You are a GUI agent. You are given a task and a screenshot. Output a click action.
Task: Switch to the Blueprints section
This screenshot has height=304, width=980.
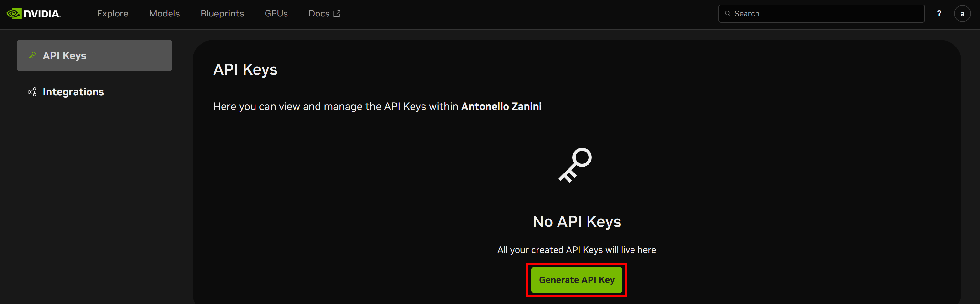coord(222,13)
